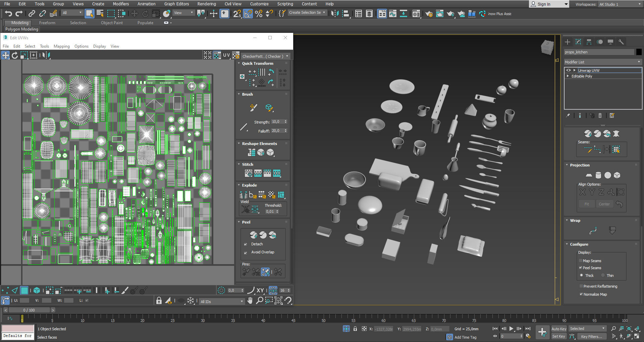Open the Modifier List dropdown
Viewport: 644px width, 342px height.
tap(603, 62)
